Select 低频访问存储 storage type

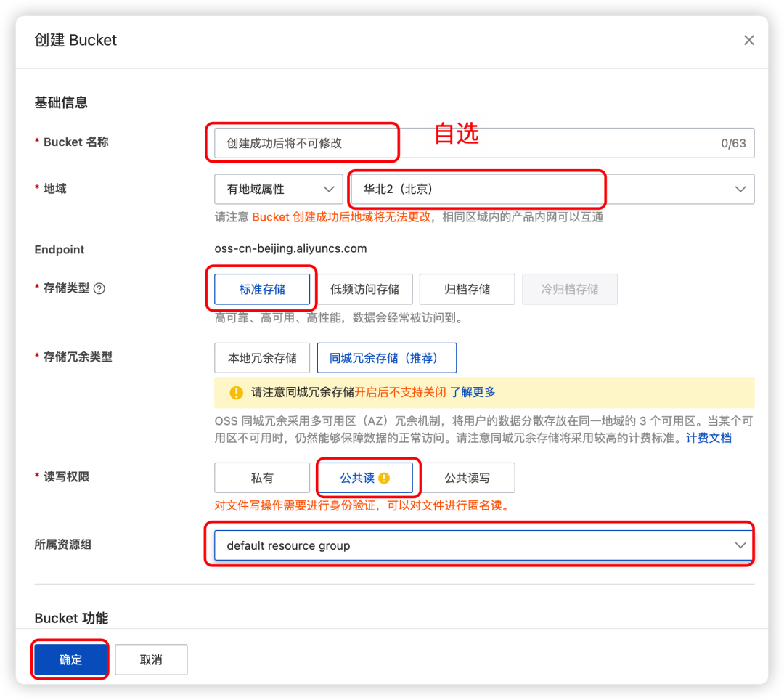pos(366,289)
